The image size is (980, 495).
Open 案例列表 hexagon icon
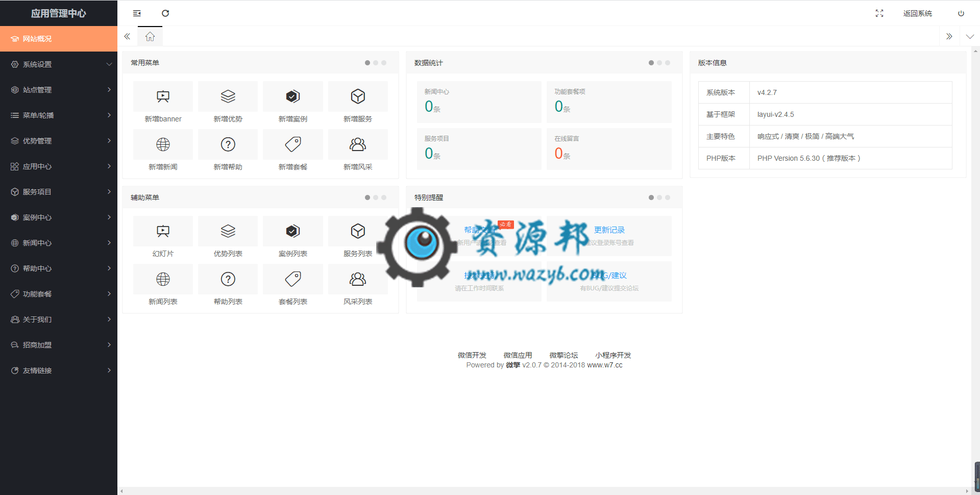pos(293,231)
